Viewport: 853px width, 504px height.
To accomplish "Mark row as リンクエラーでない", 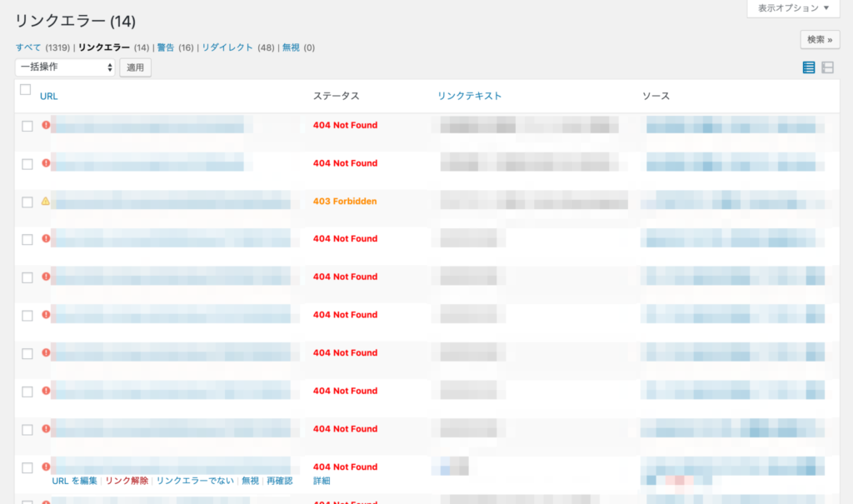I will [195, 481].
